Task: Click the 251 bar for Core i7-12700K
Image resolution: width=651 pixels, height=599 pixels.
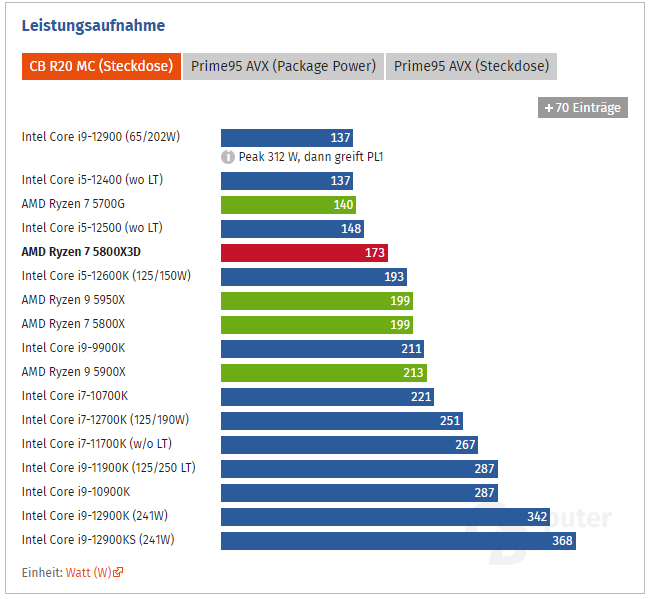Action: point(342,421)
